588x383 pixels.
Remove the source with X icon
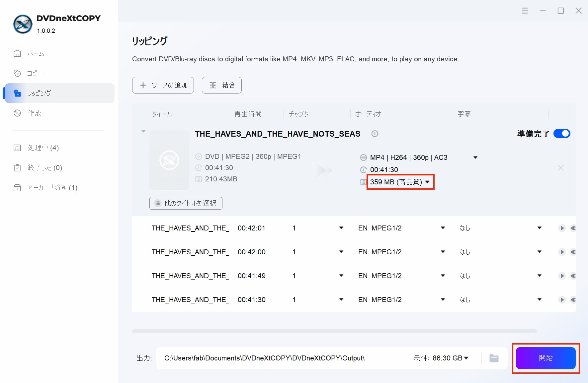(561, 168)
